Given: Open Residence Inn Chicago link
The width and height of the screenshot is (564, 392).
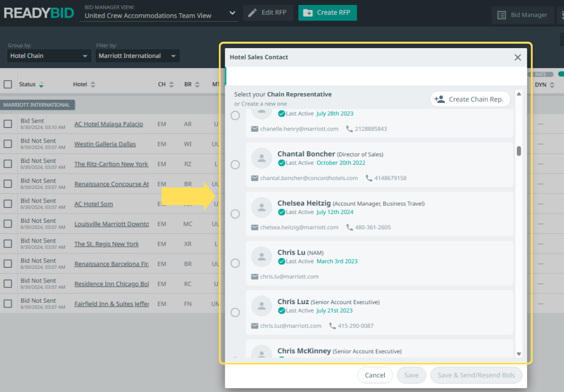Looking at the screenshot, I should (111, 284).
